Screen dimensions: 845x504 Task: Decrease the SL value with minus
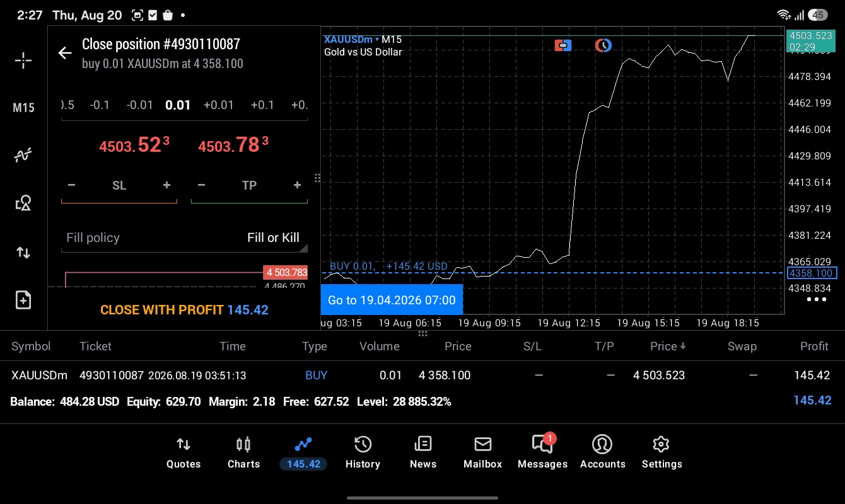click(71, 185)
